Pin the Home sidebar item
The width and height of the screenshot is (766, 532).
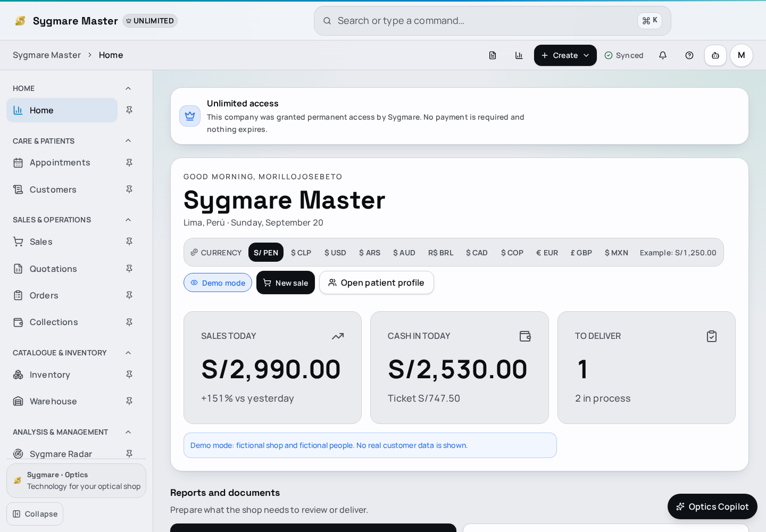point(129,110)
